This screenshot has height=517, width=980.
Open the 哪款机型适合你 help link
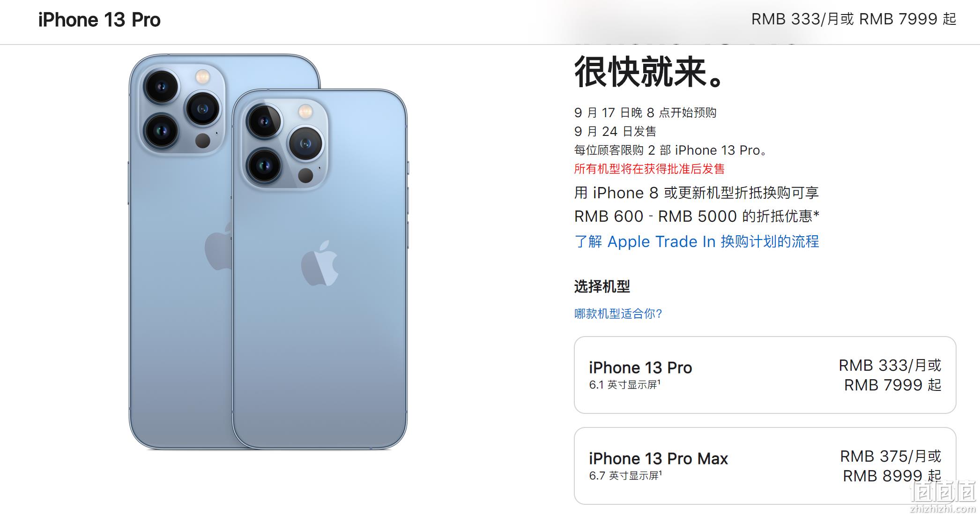(618, 314)
